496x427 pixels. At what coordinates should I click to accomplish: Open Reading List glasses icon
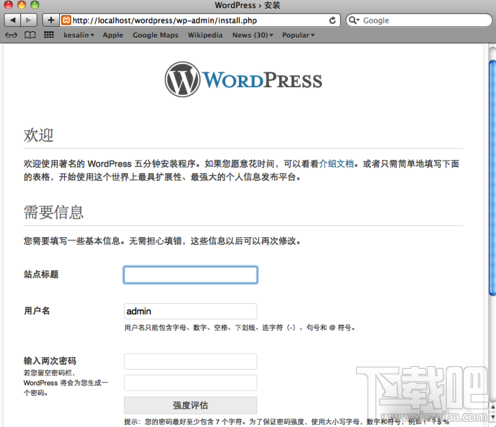pyautogui.click(x=11, y=35)
